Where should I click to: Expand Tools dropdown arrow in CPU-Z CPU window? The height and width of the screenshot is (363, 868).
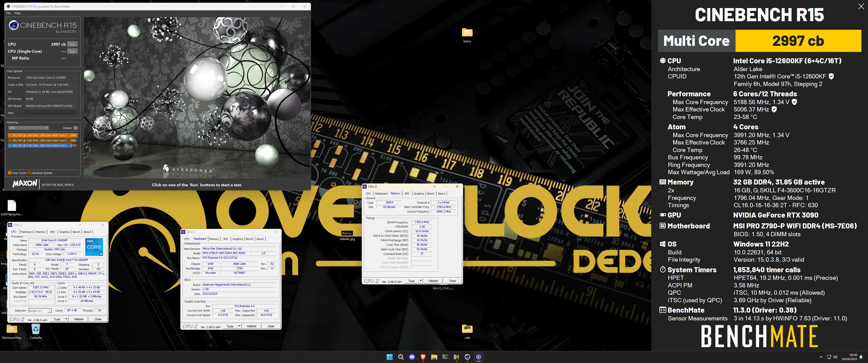[66, 319]
